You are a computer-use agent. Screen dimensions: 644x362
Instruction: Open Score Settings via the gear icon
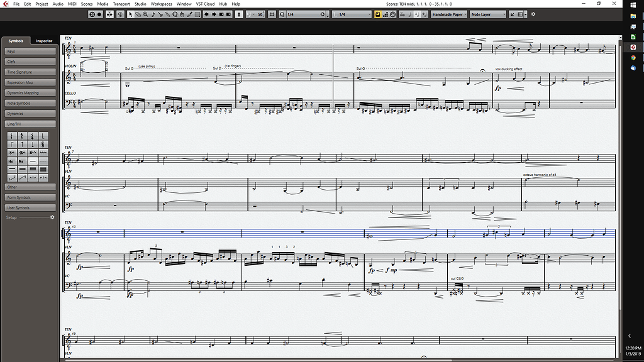click(x=533, y=14)
